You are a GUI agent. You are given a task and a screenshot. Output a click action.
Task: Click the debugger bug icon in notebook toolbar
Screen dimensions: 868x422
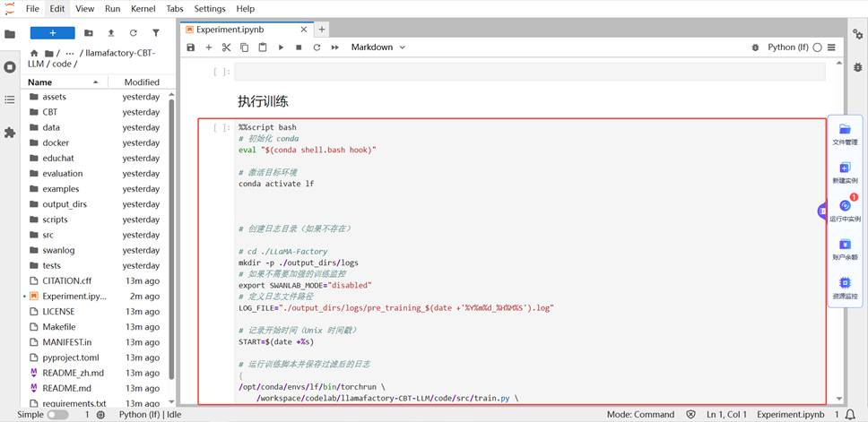click(x=755, y=47)
